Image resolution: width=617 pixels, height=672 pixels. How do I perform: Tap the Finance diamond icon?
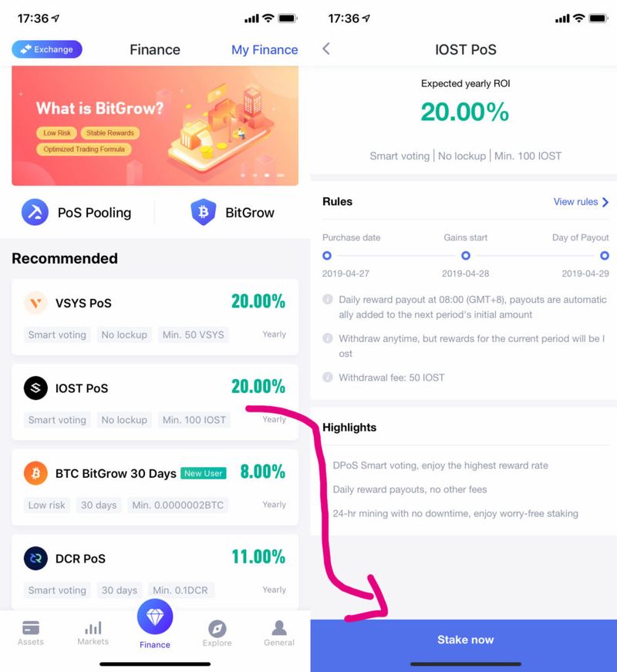coord(155,617)
